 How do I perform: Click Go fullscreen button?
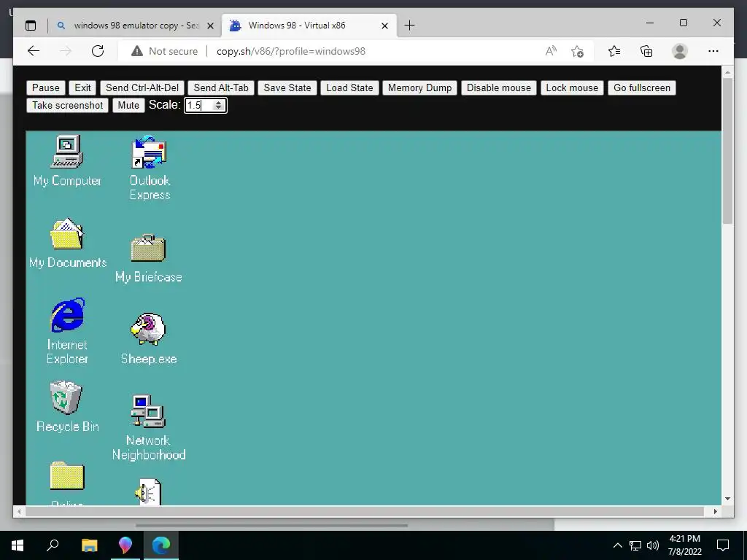click(642, 87)
